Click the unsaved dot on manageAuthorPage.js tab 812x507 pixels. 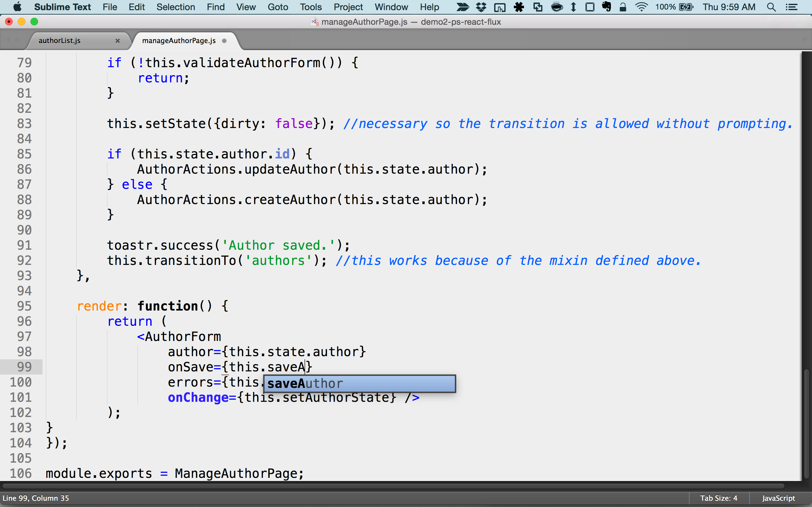point(224,41)
